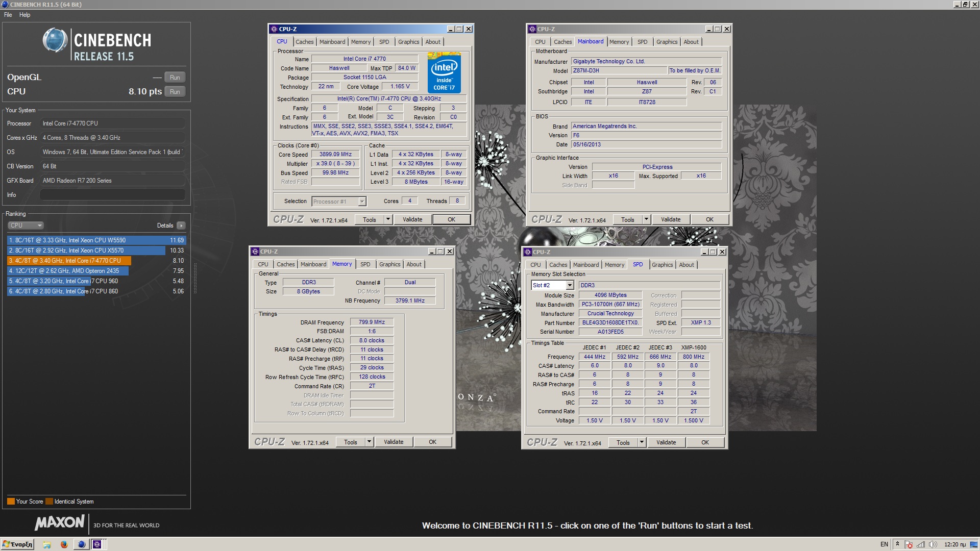Run the CPU benchmark

175,92
